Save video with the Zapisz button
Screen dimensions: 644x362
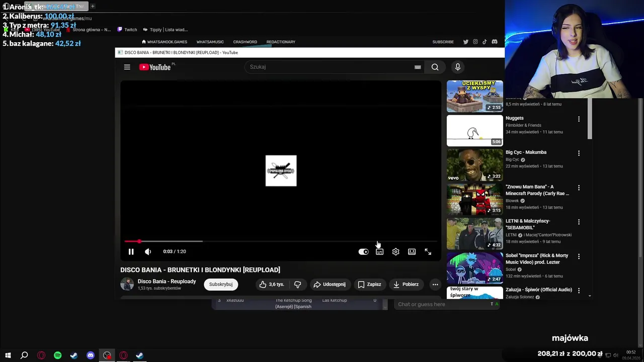[369, 284]
